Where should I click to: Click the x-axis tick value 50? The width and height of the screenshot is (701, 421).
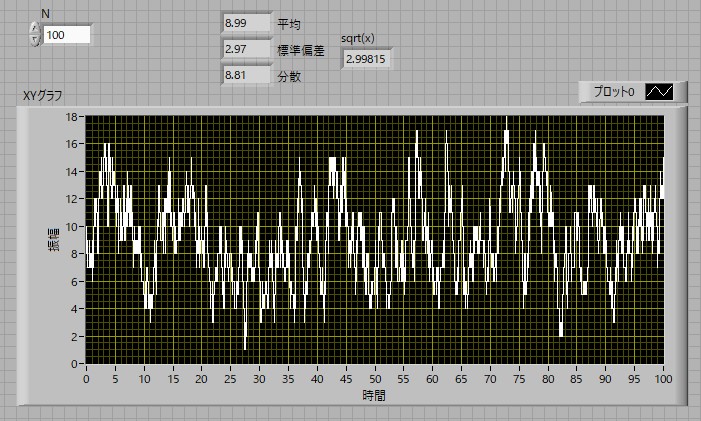(x=375, y=380)
